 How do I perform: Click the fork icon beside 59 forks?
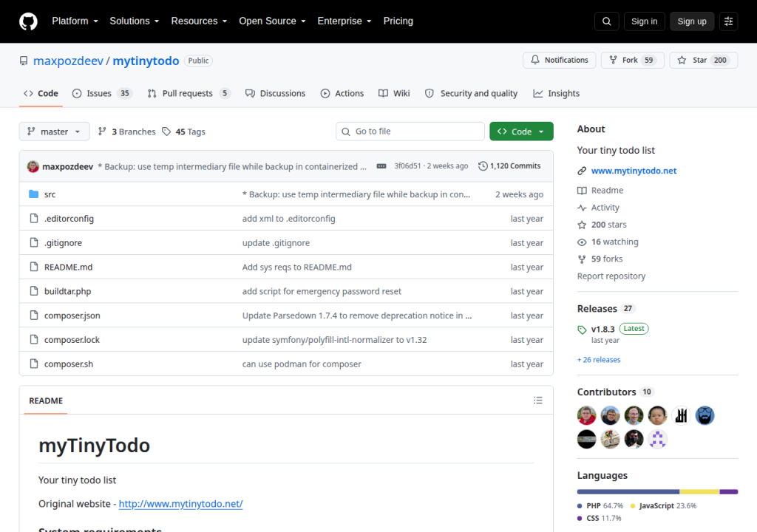582,259
